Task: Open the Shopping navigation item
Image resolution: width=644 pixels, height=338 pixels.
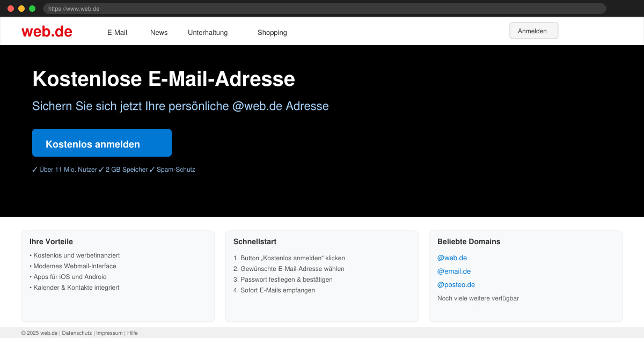Action: (x=272, y=33)
